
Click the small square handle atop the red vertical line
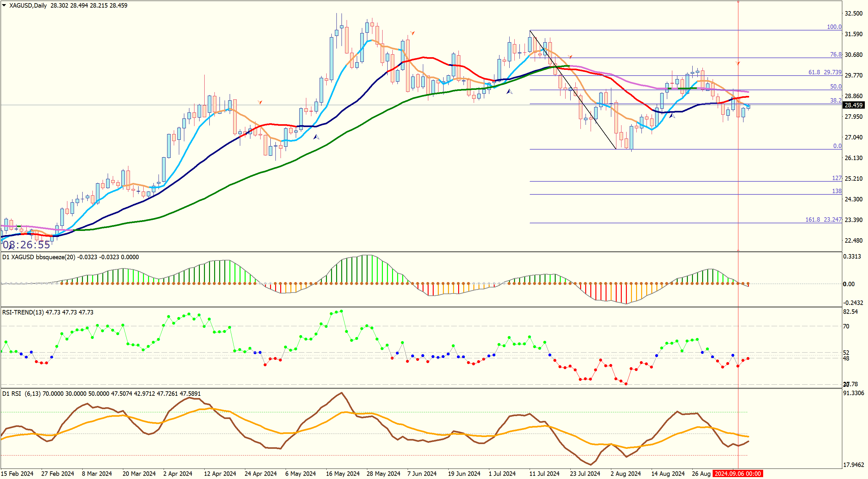coord(738,2)
